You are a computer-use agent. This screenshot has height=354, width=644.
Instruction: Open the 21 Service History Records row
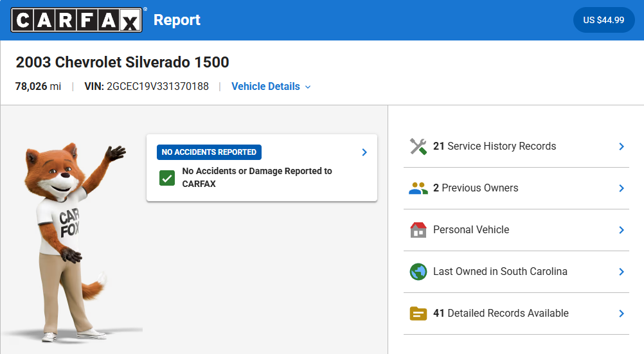pos(494,146)
